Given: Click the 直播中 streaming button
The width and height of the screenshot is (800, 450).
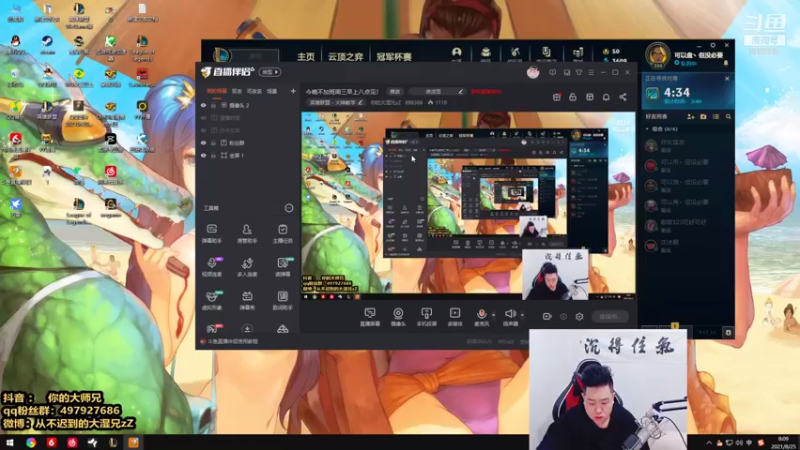Looking at the screenshot, I should 610,316.
